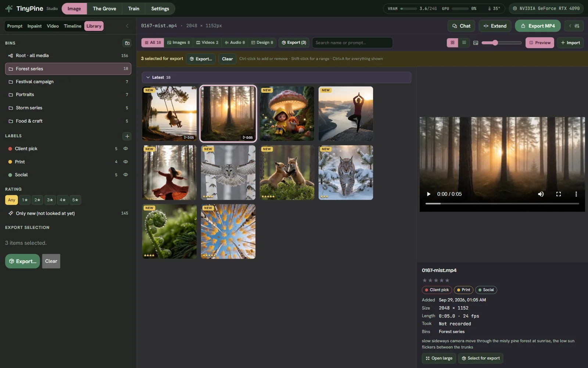Switch to list view icon
This screenshot has height=368, width=588.
[x=464, y=43]
